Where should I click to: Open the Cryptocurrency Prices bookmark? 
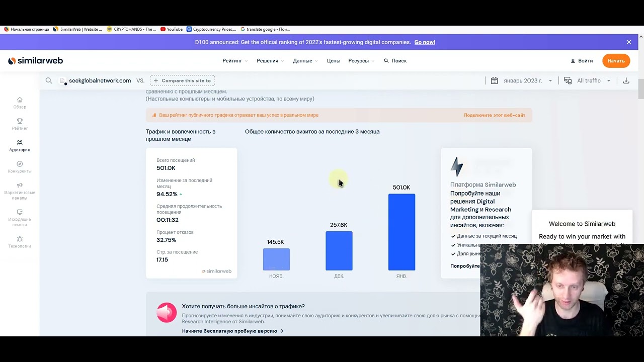tap(211, 29)
